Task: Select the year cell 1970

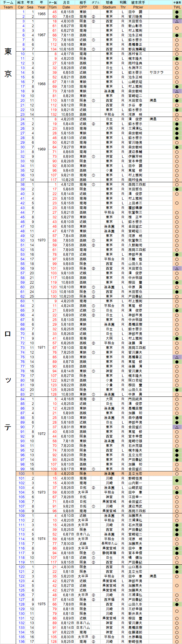Action: pyautogui.click(x=41, y=241)
